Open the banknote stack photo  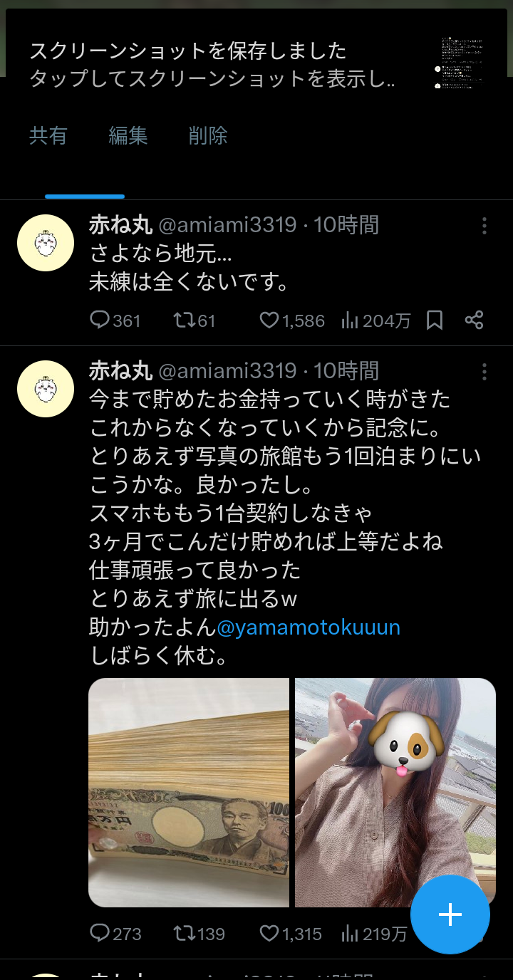[x=189, y=793]
